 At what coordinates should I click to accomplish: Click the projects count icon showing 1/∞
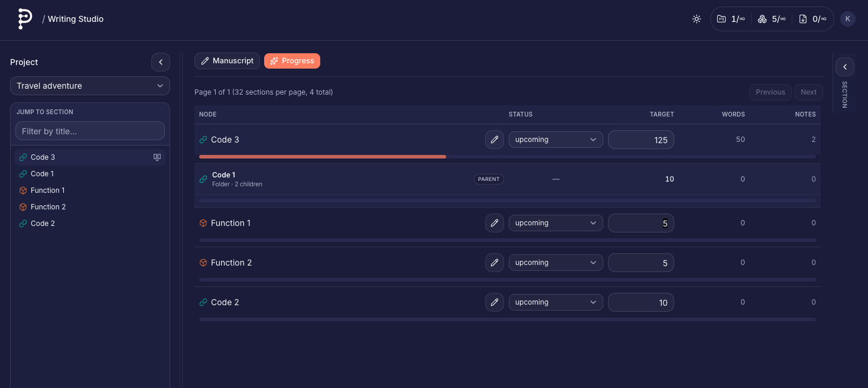(721, 19)
